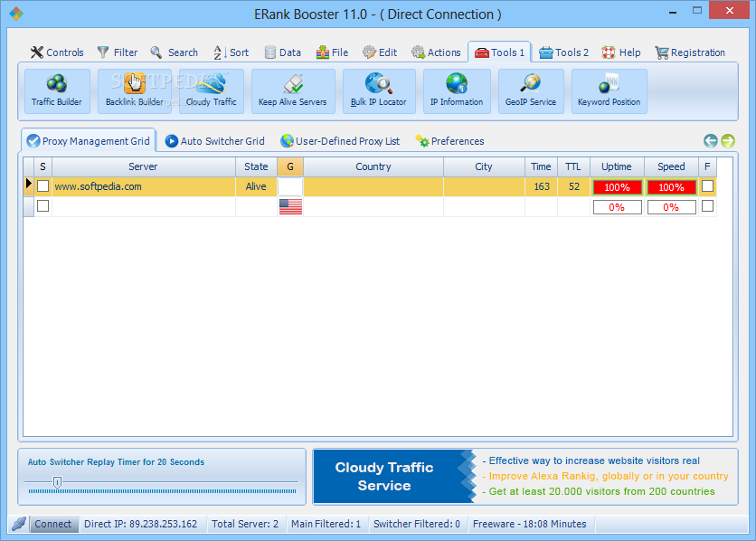Open the Registration tab

pos(690,52)
